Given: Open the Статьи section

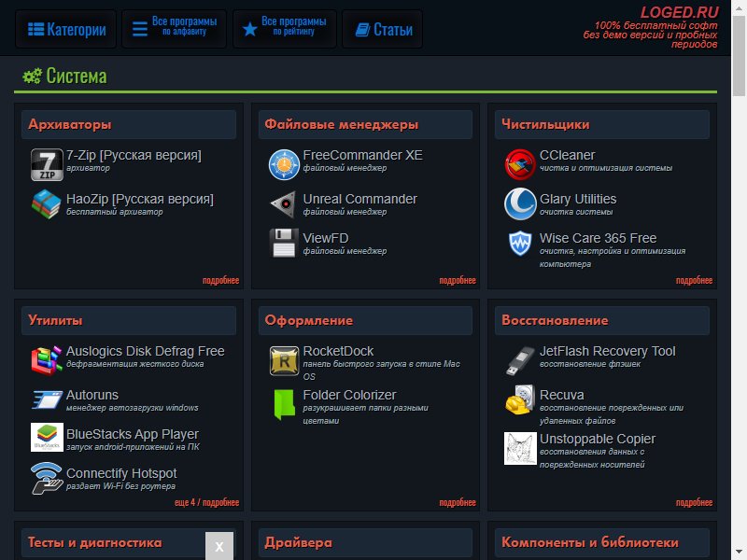Looking at the screenshot, I should pyautogui.click(x=383, y=30).
